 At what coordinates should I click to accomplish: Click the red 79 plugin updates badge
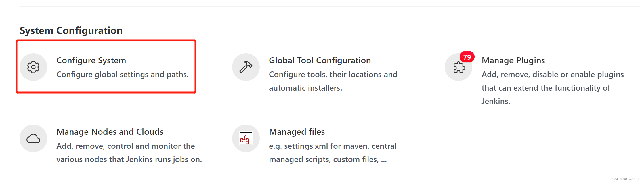467,57
